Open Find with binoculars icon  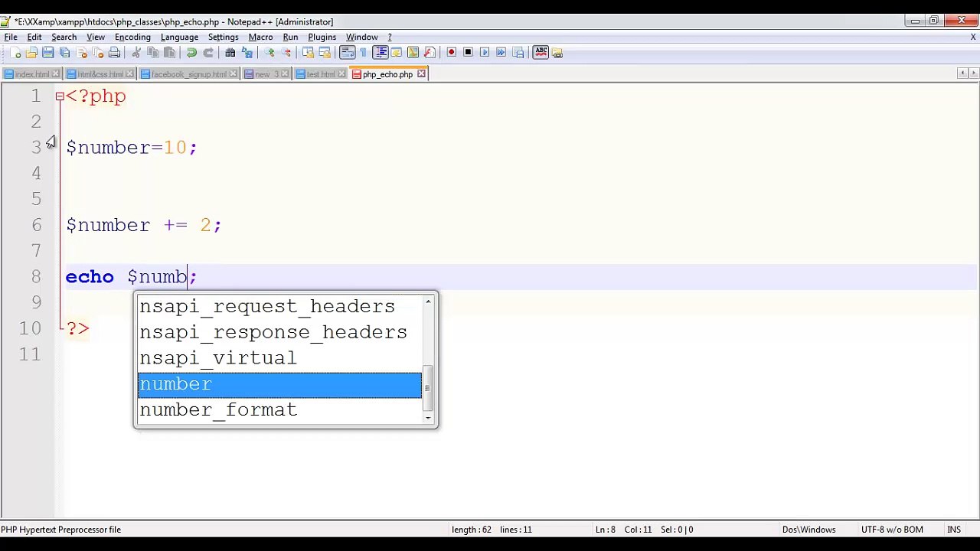(x=230, y=53)
